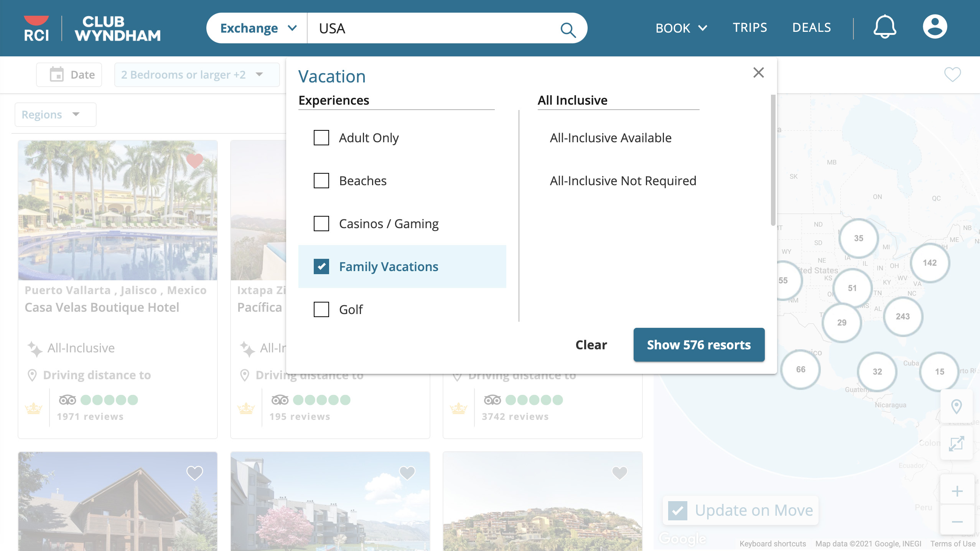Check the Adult Only checkbox
This screenshot has width=980, height=551.
(321, 138)
